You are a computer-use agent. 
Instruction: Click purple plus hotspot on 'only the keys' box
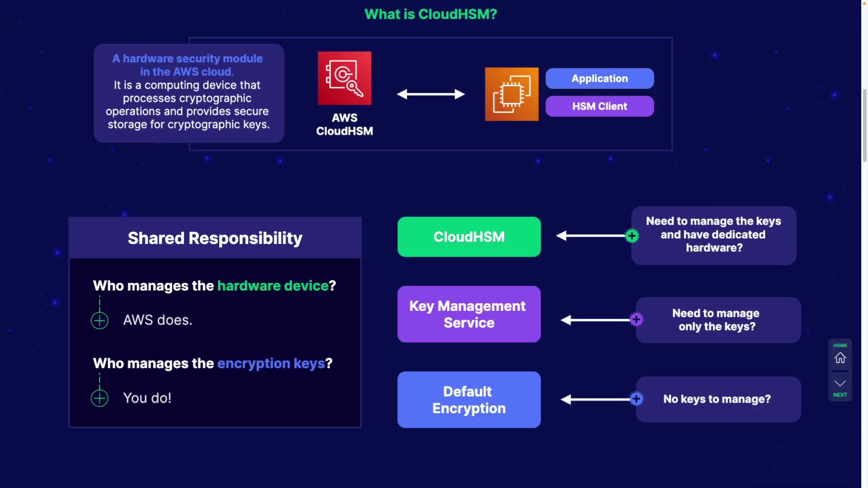pos(636,320)
